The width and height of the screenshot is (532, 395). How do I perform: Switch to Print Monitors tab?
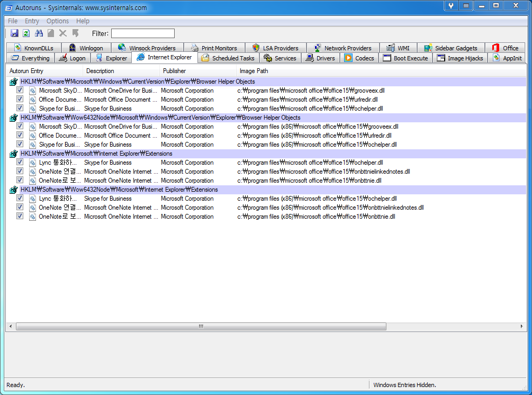[214, 48]
